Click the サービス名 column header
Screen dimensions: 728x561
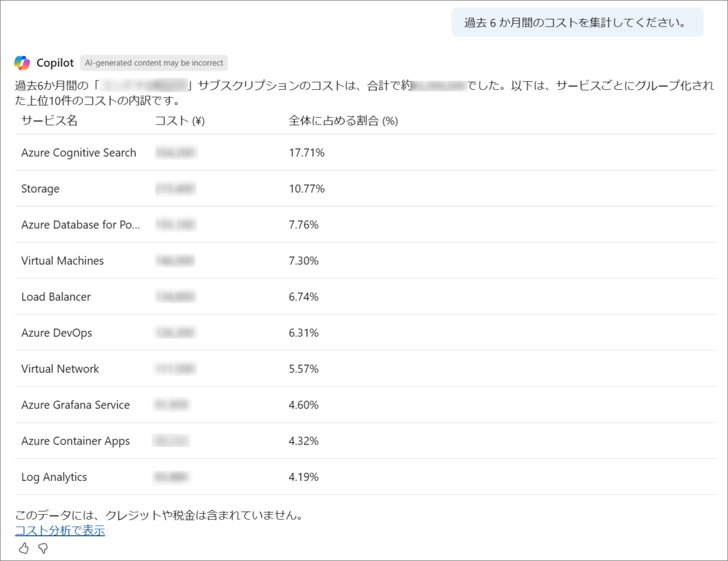coord(50,121)
